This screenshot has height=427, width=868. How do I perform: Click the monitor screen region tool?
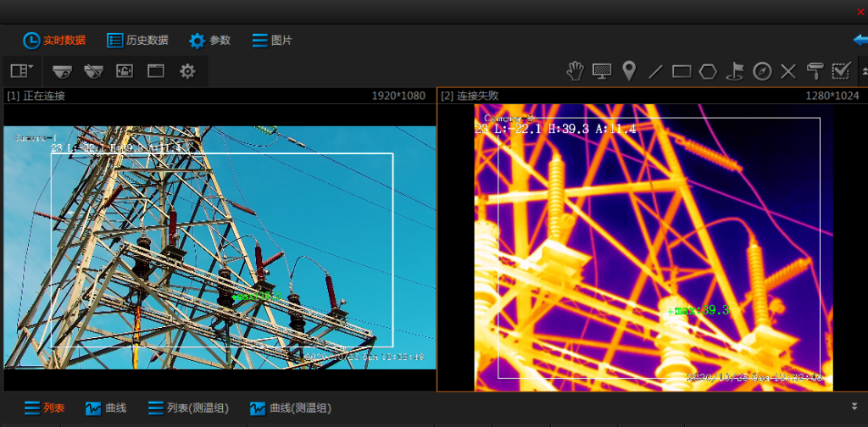[602, 71]
